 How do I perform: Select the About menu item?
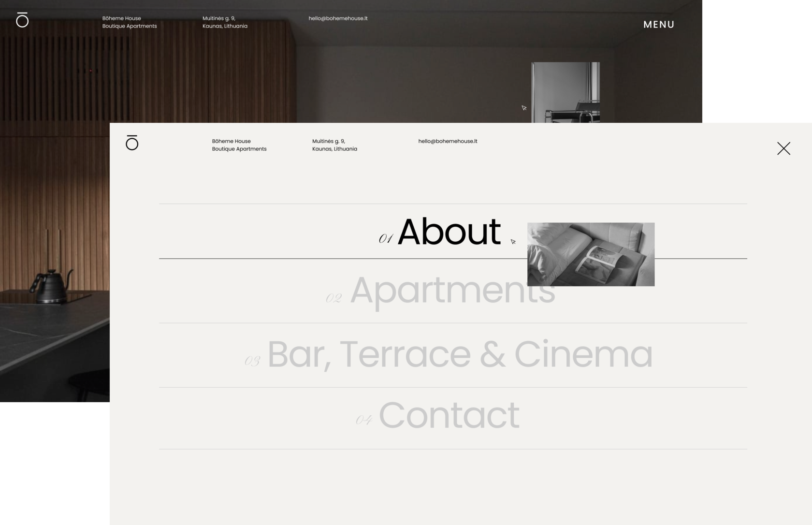[449, 232]
